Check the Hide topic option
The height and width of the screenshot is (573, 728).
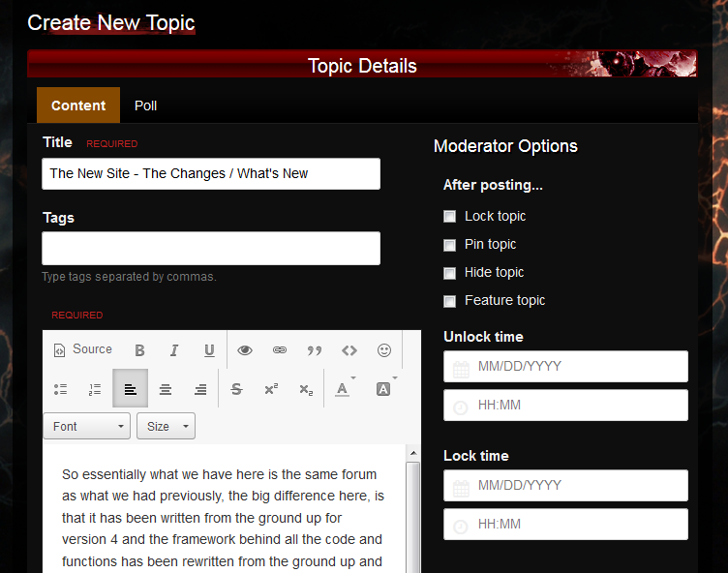[x=449, y=273]
